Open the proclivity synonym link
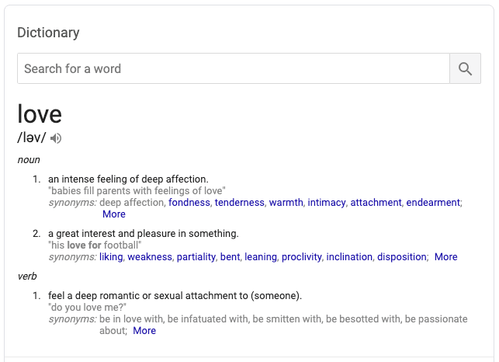This screenshot has height=362, width=499. 302,257
